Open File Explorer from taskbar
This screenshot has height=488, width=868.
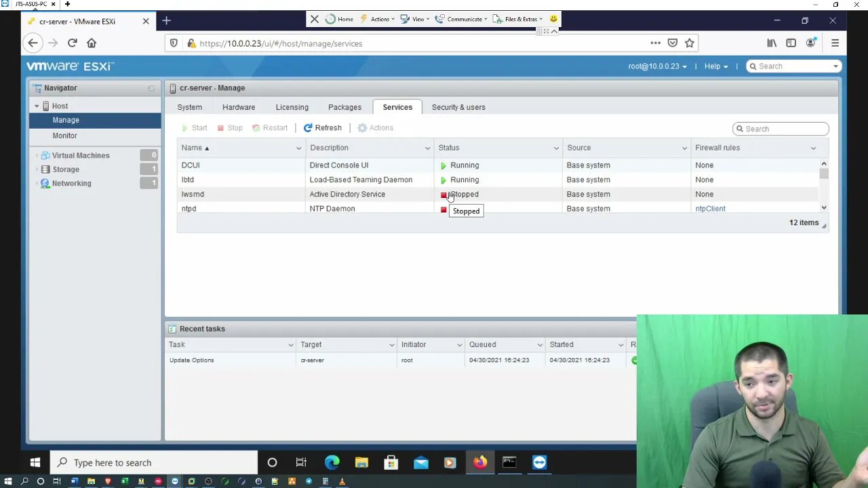(x=361, y=462)
